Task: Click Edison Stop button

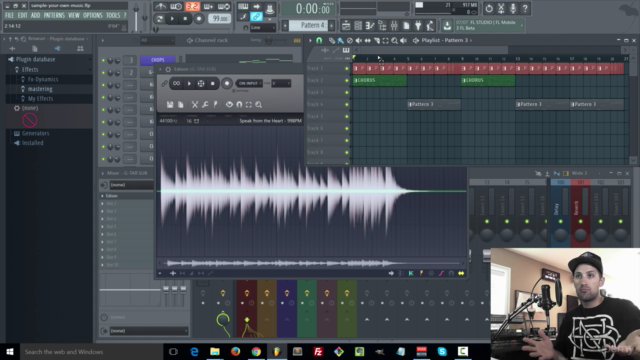Action: coord(213,84)
